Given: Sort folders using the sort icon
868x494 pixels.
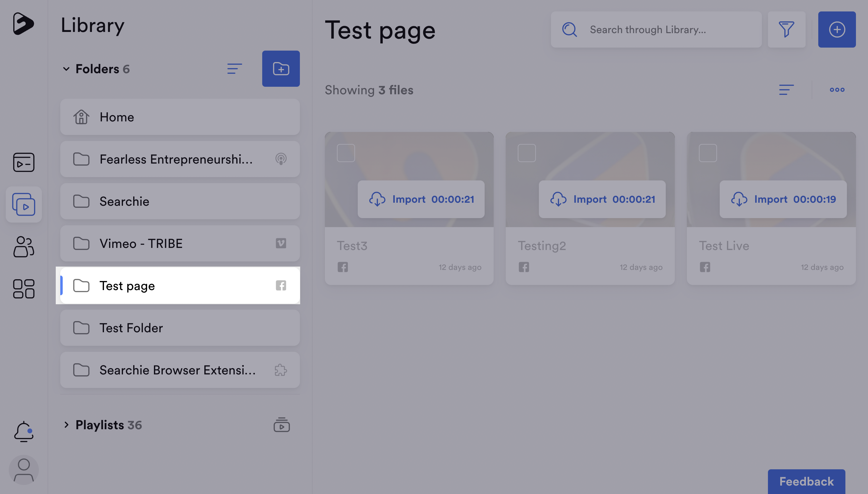Looking at the screenshot, I should click(x=234, y=69).
